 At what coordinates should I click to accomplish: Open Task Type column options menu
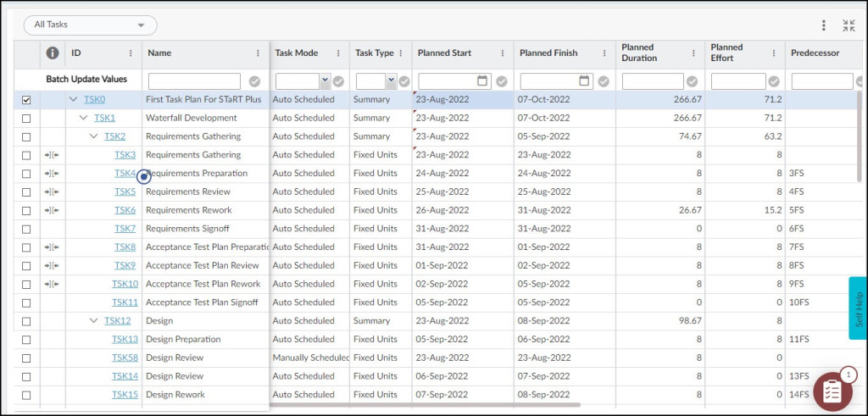[x=401, y=53]
